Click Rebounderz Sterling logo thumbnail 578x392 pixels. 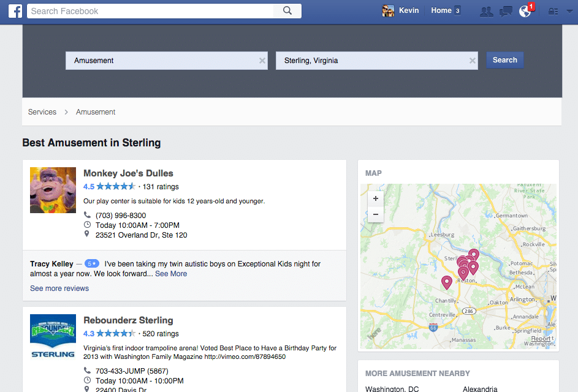[53, 337]
